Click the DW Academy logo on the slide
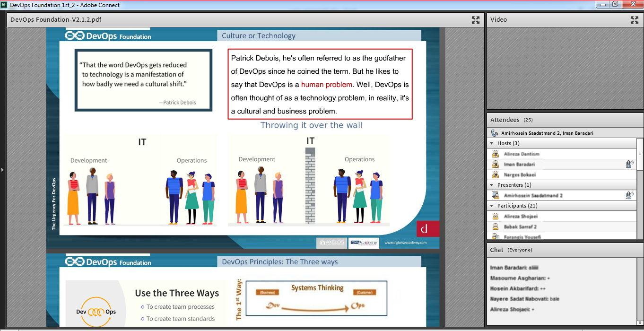The height and width of the screenshot is (331, 644). (x=364, y=243)
